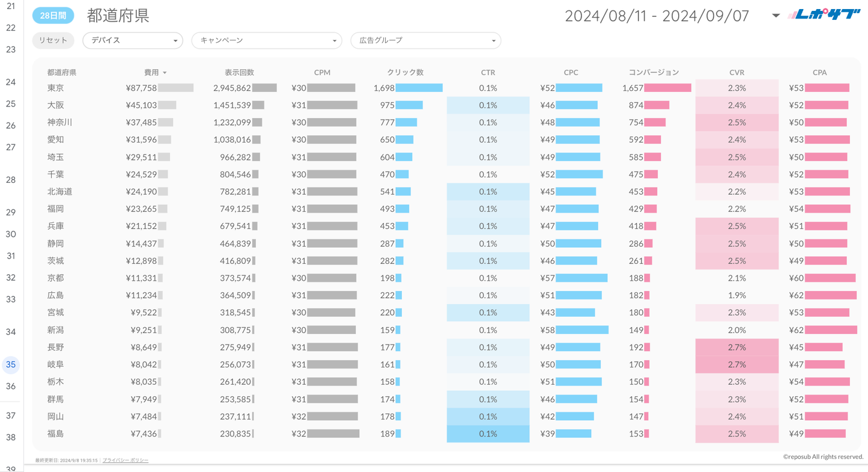Open the プライバシー ポリシー link
Image resolution: width=868 pixels, height=472 pixels.
[125, 460]
